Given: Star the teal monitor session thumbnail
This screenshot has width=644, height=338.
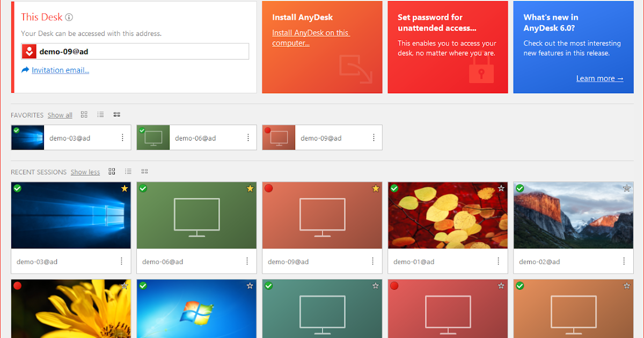Looking at the screenshot, I should pos(376,286).
